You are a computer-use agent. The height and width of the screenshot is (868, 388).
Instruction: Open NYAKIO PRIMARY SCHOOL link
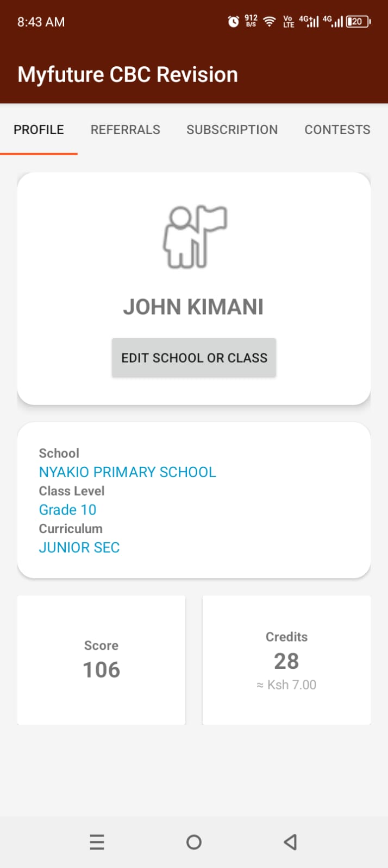(127, 472)
